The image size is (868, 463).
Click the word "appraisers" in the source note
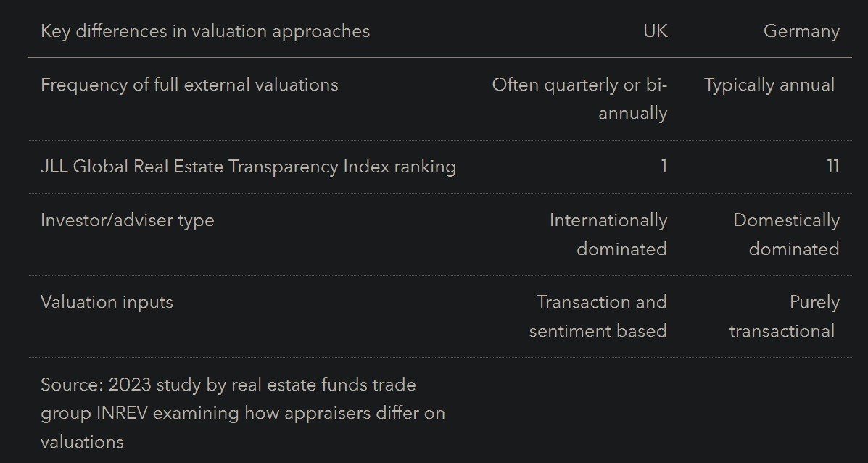click(x=326, y=413)
